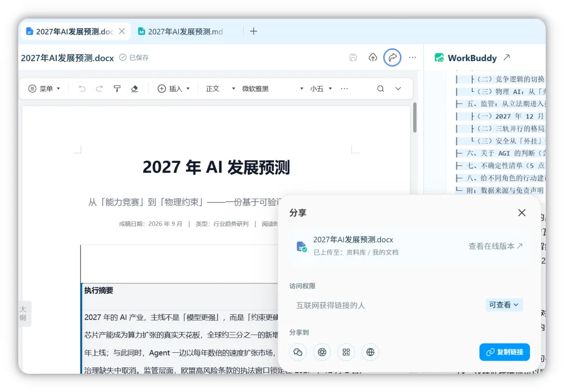Click the docx file icon in share dialog

click(301, 246)
